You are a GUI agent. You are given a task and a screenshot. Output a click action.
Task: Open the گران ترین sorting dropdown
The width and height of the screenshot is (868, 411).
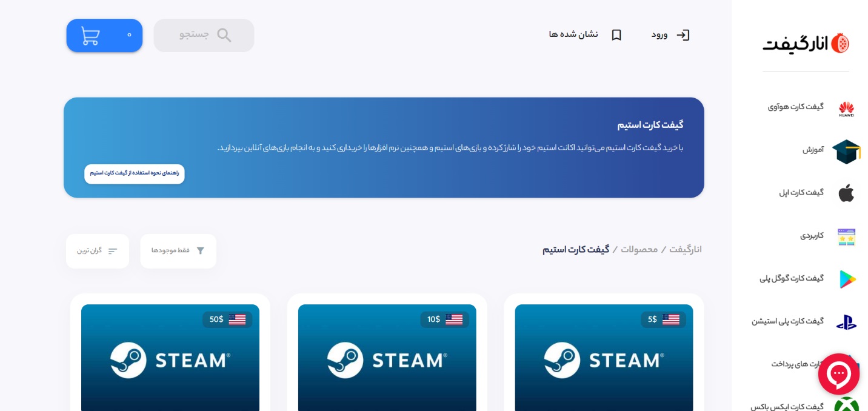[98, 250]
